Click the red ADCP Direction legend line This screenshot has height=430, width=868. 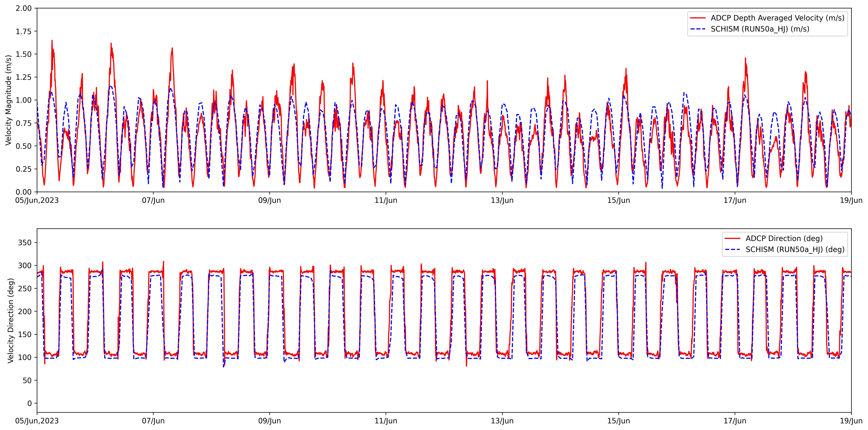pos(733,238)
